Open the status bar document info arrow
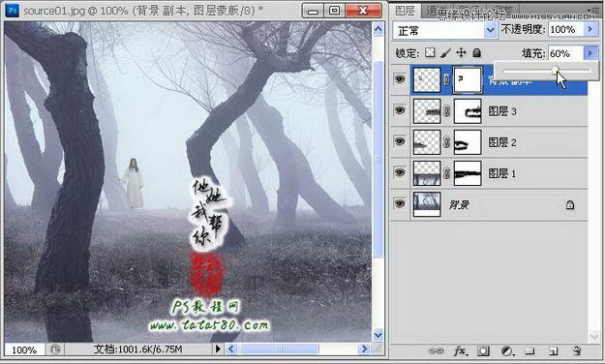The height and width of the screenshot is (364, 605). click(x=218, y=349)
